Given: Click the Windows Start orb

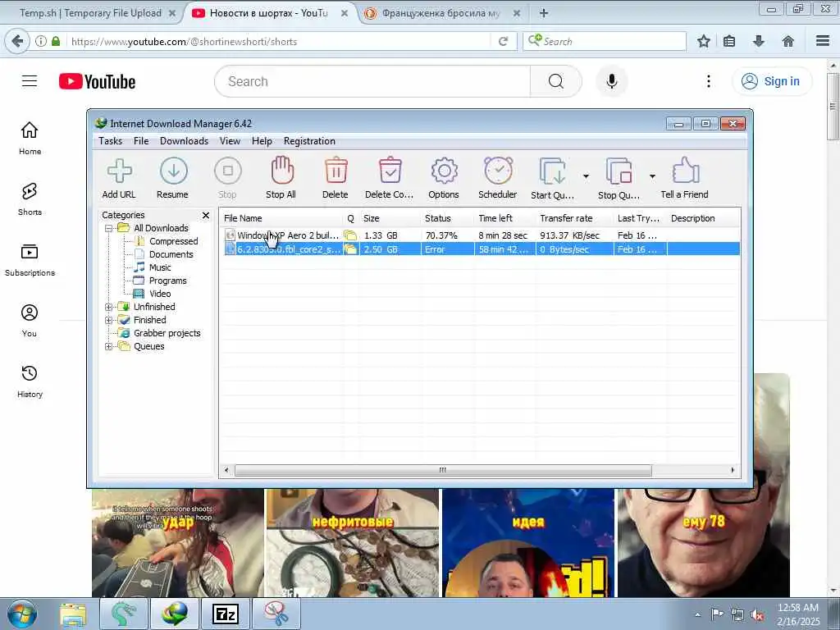Looking at the screenshot, I should coord(22,614).
